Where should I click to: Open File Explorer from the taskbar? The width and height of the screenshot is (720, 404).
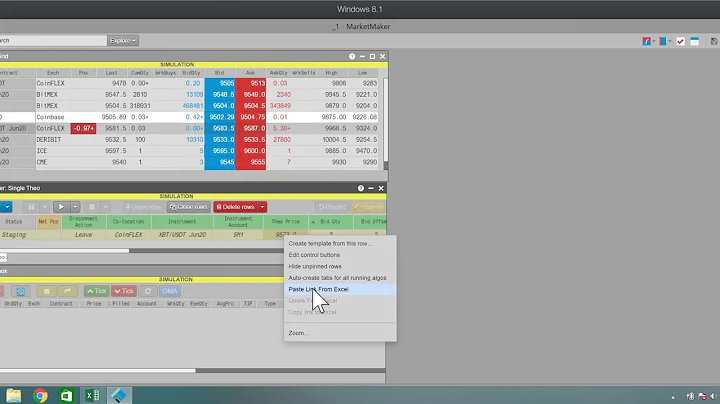click(x=13, y=395)
